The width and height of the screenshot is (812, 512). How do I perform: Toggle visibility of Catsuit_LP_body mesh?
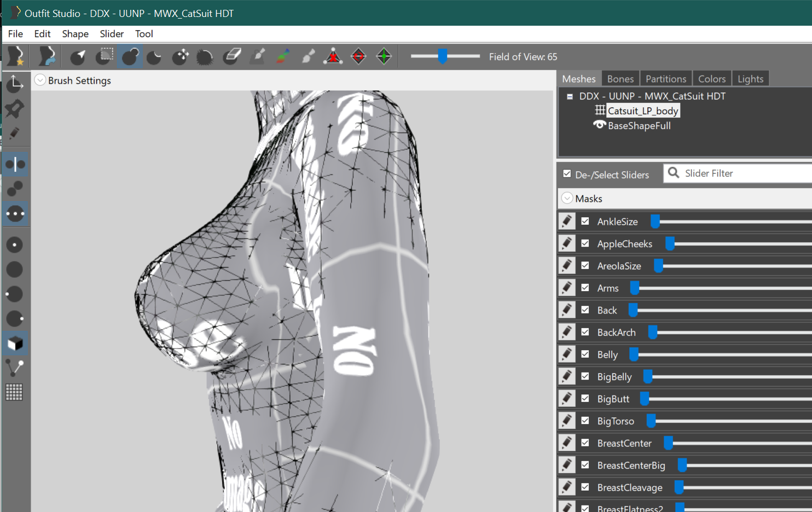(600, 110)
